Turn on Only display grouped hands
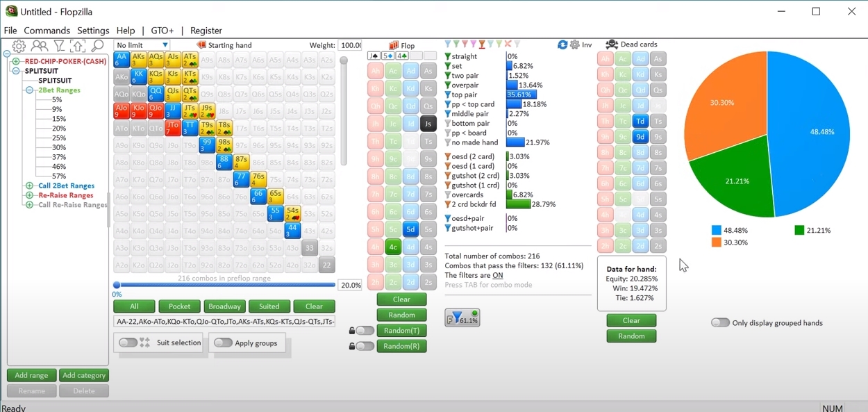Screen dimensions: 868x412 point(720,322)
